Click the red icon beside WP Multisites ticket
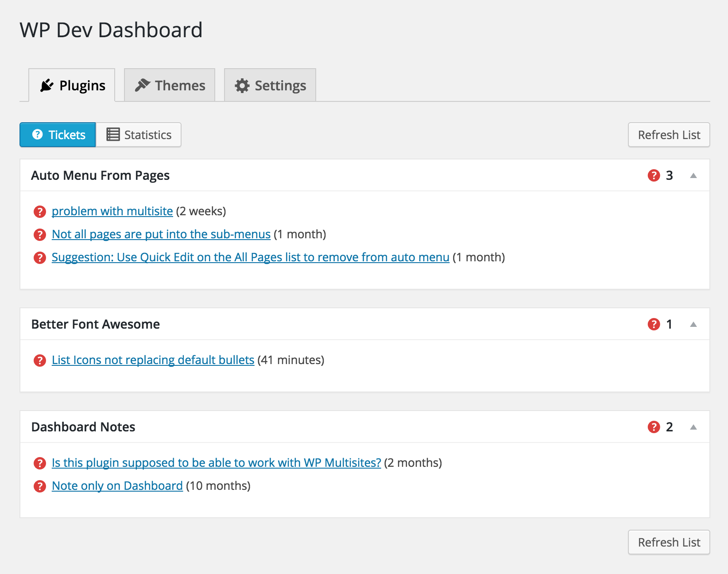Image resolution: width=728 pixels, height=574 pixels. tap(40, 463)
